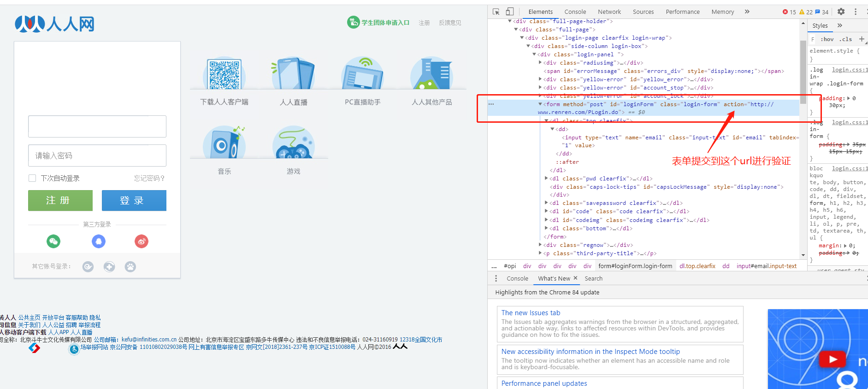Click the red error count 15 indicator
This screenshot has height=389, width=868.
(789, 12)
